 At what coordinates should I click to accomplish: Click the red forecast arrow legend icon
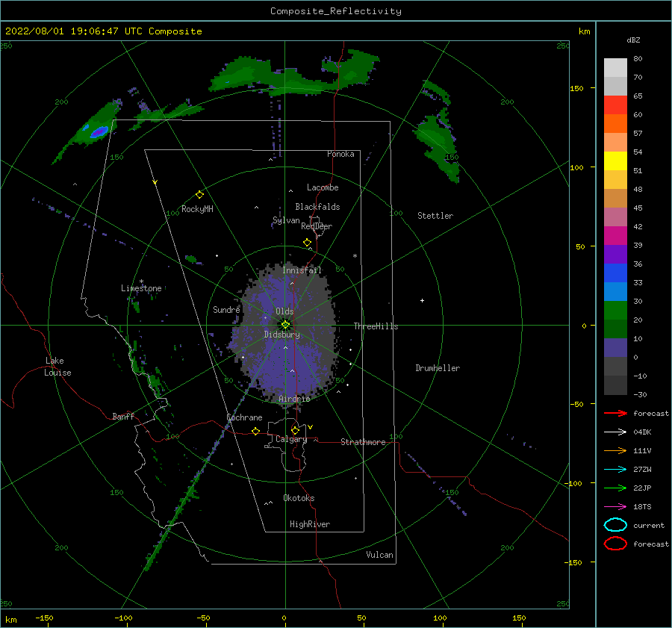pyautogui.click(x=615, y=413)
